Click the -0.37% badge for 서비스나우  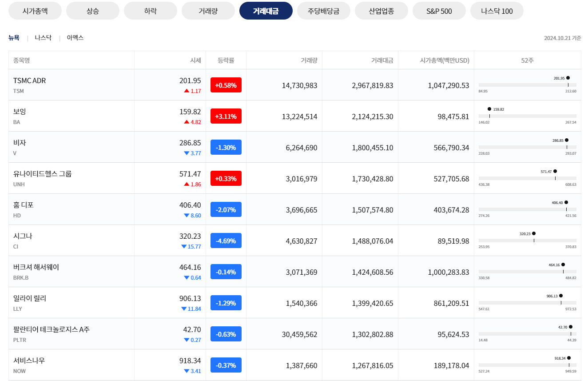tap(226, 365)
